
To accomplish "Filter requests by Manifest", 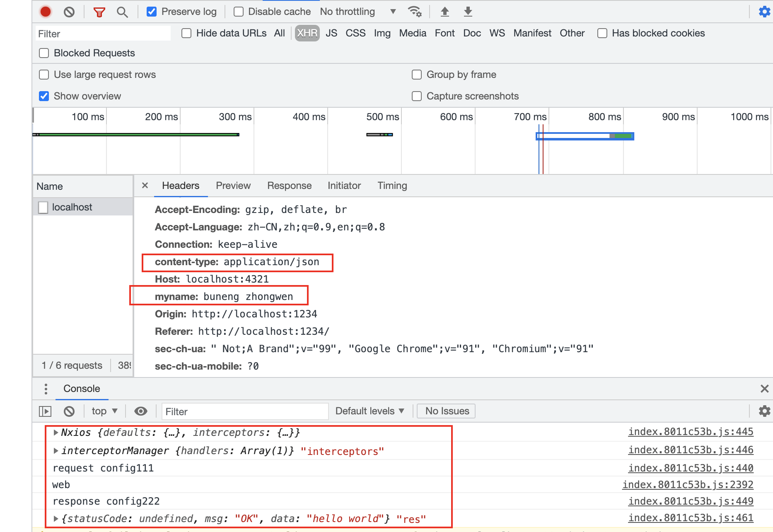I will pyautogui.click(x=532, y=33).
